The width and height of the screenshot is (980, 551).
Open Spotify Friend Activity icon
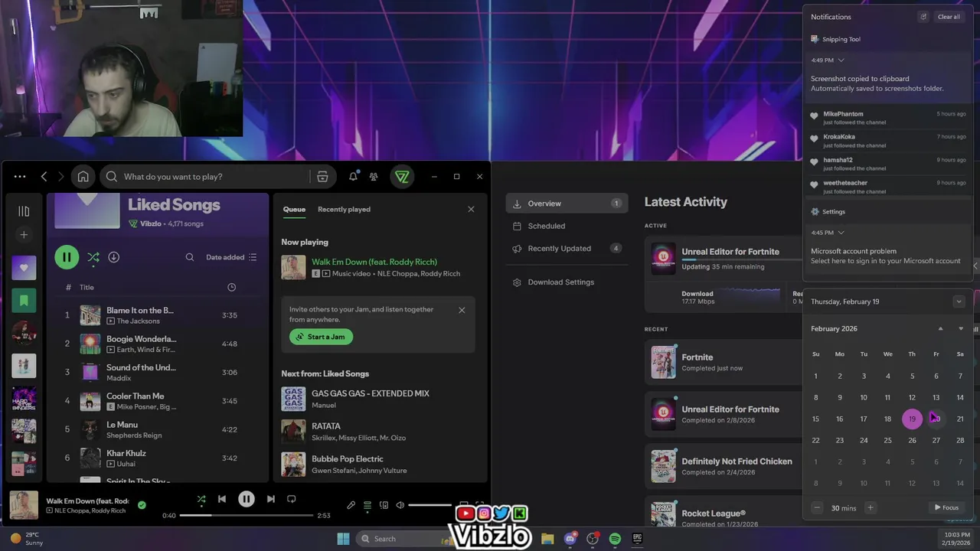click(374, 177)
